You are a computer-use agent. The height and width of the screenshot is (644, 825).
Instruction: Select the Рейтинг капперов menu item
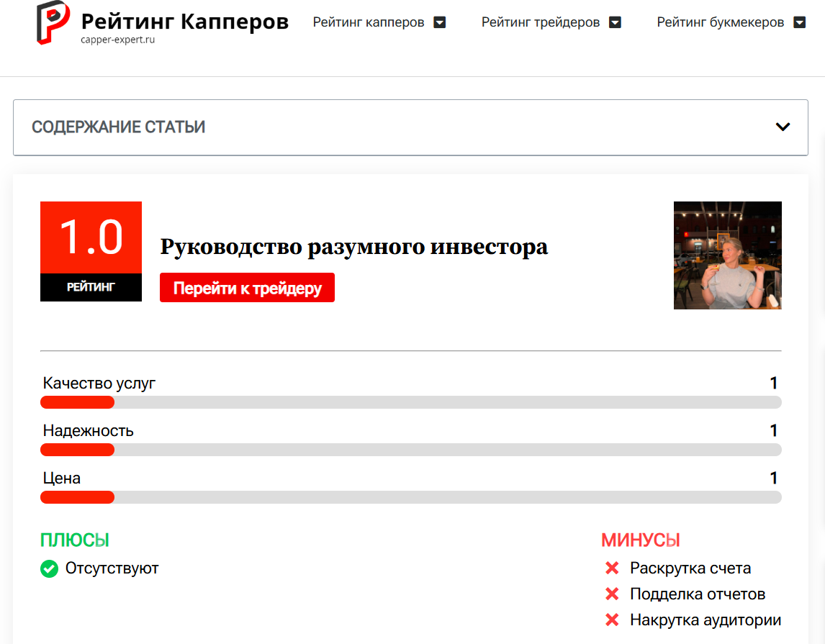pos(370,22)
